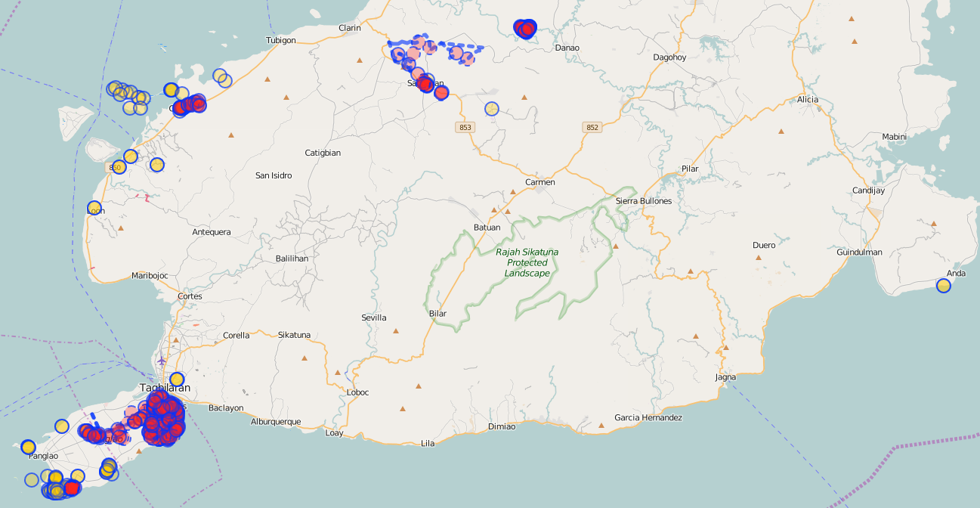Click the Catigbian town label
Viewport: 980px width, 508px height.
pos(323,153)
